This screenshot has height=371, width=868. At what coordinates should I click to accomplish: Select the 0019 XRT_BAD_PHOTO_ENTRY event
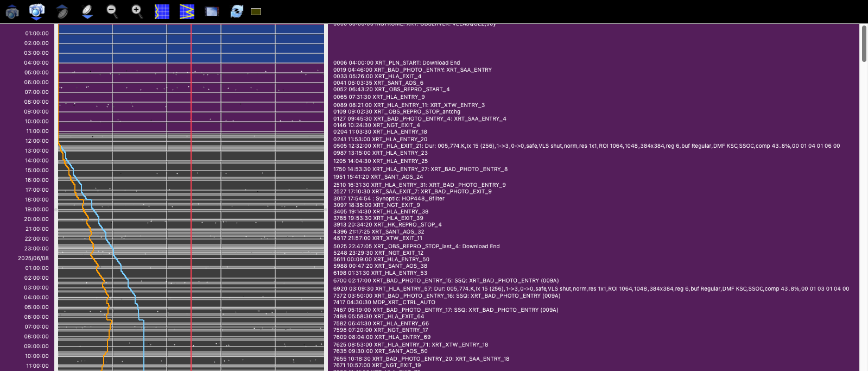(x=412, y=70)
